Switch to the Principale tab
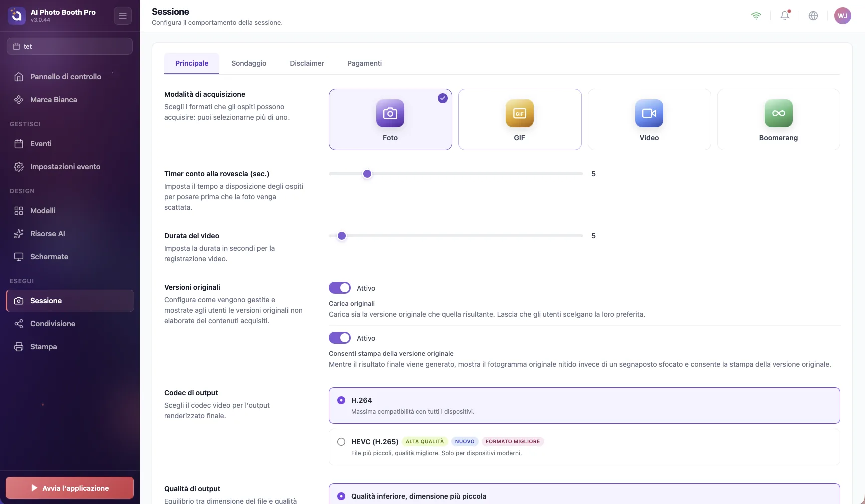865x504 pixels. pos(192,63)
